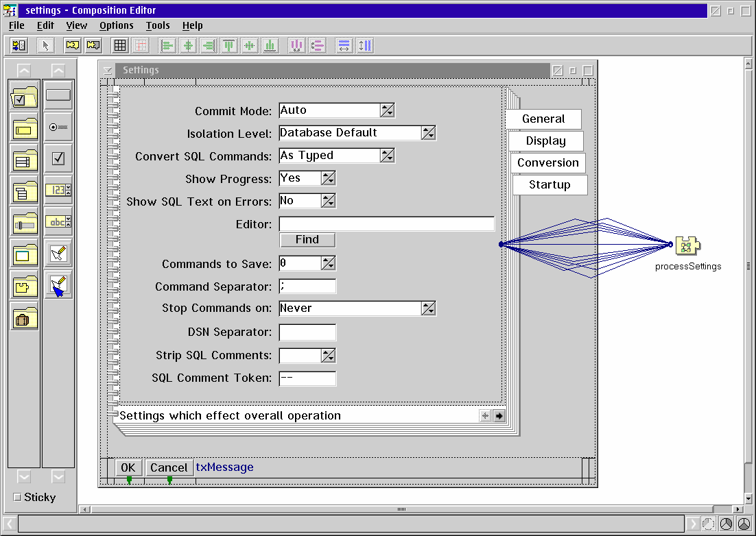Align selected parts to bottom edge
The image size is (756, 536).
(x=270, y=46)
